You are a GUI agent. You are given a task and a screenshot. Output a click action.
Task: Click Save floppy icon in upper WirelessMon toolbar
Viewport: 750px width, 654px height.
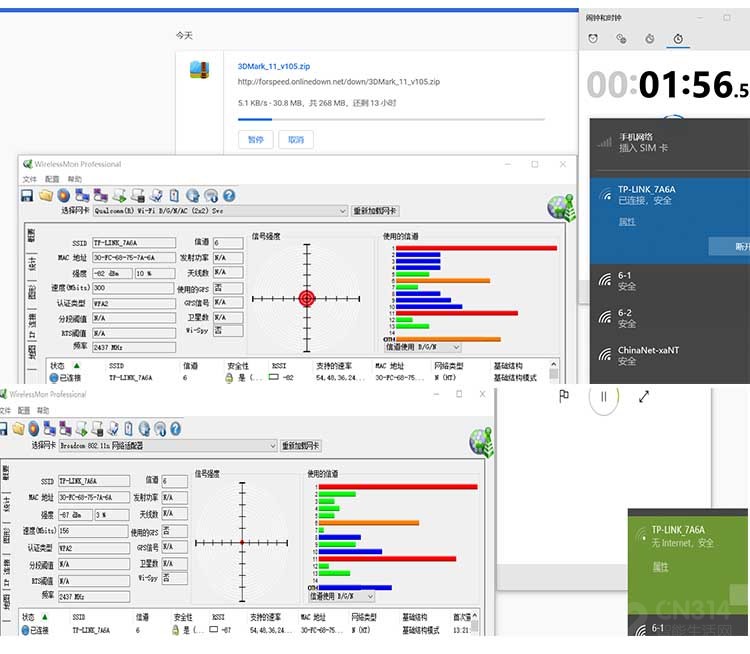point(27,195)
